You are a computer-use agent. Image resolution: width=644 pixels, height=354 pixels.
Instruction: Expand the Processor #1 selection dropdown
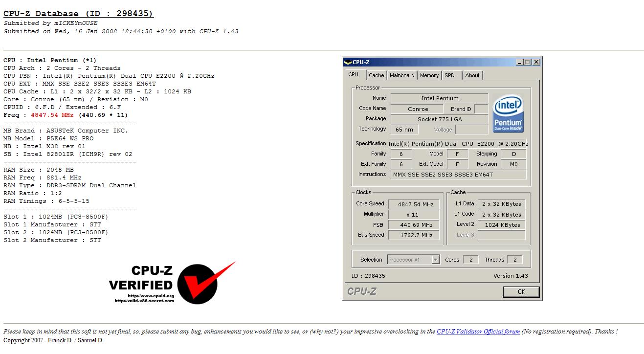point(435,260)
